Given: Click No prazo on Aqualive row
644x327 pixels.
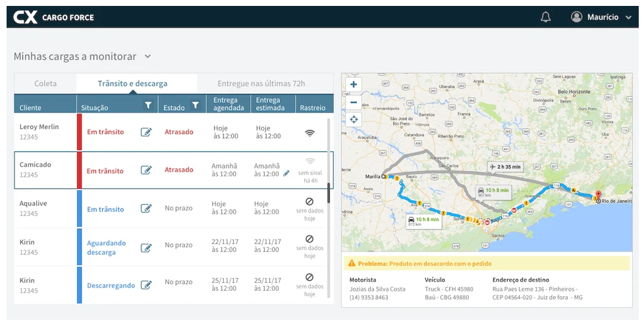Looking at the screenshot, I should (x=178, y=208).
